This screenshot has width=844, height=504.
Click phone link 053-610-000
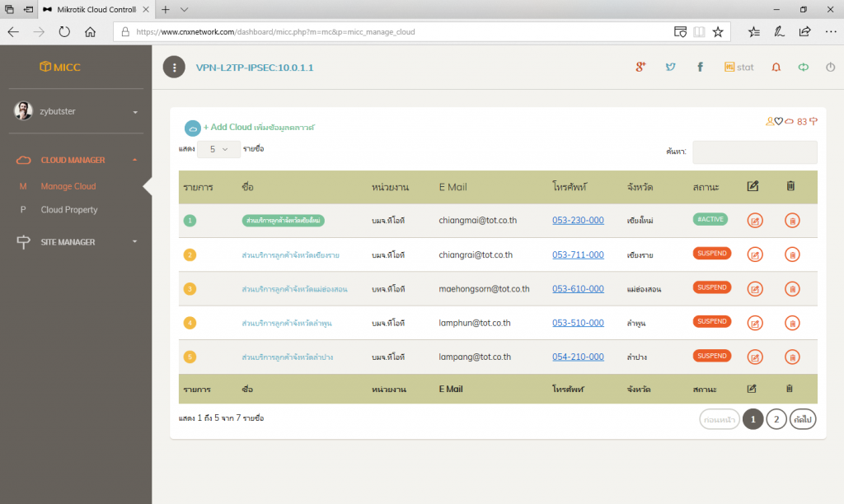point(578,289)
